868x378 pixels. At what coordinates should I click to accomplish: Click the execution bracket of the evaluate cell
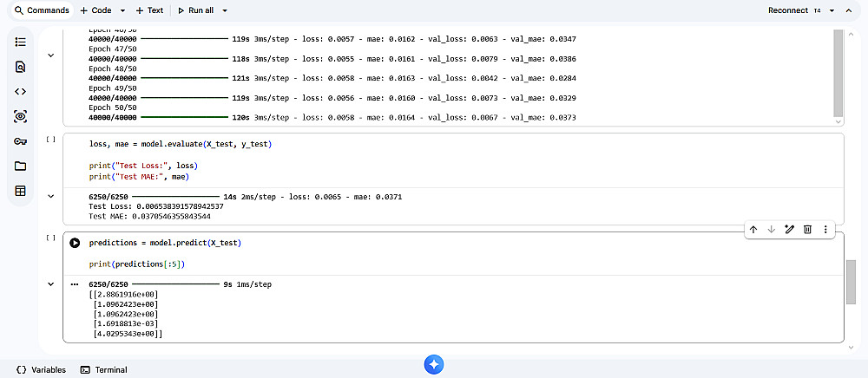tap(51, 140)
